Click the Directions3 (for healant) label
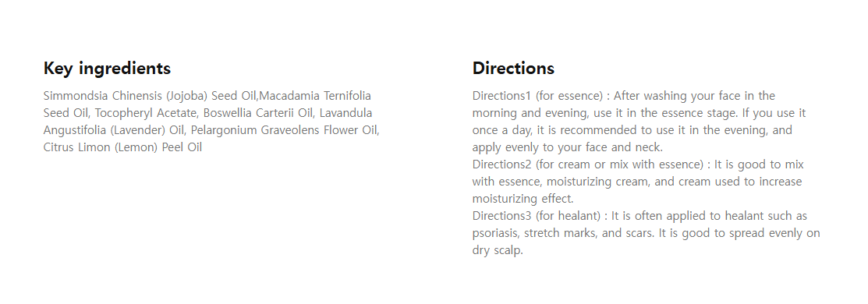The height and width of the screenshot is (304, 868). (537, 216)
